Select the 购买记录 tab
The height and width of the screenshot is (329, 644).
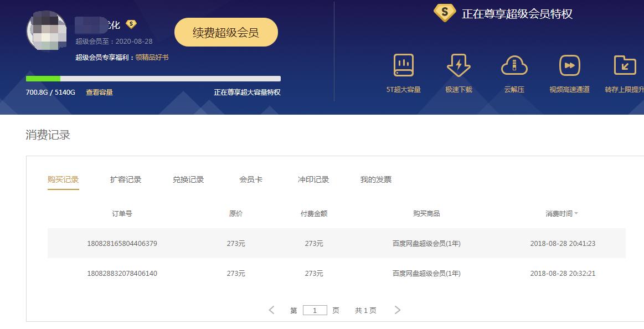(x=63, y=179)
